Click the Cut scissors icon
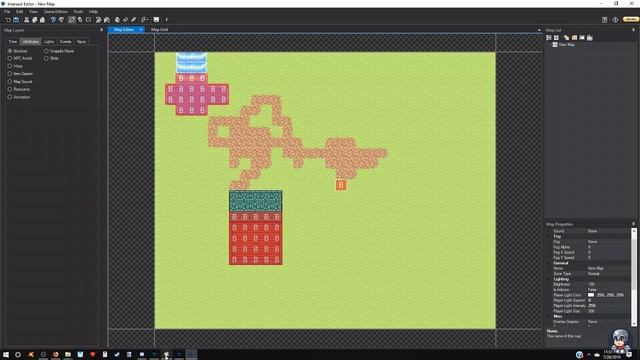The width and height of the screenshot is (640, 360). coord(27,20)
